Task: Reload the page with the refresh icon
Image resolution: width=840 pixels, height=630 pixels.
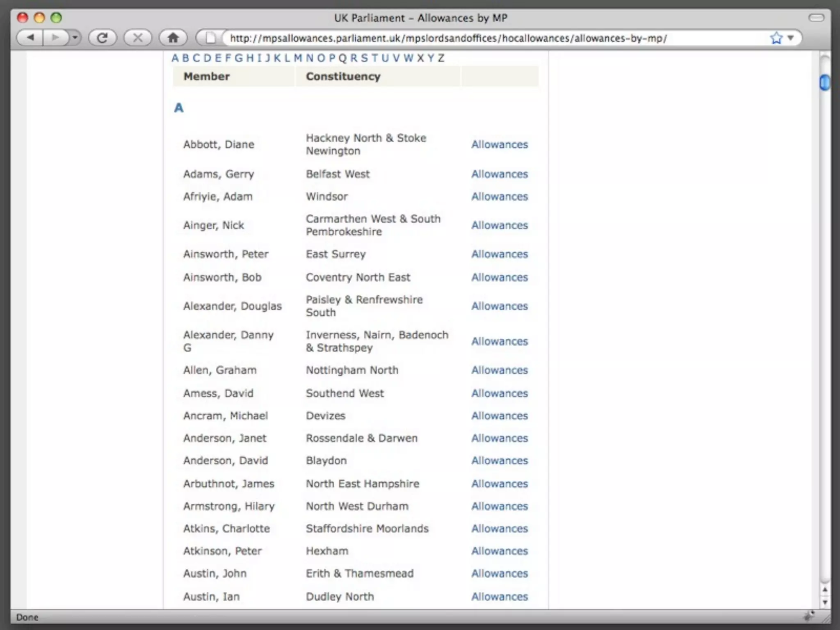Action: (x=102, y=38)
